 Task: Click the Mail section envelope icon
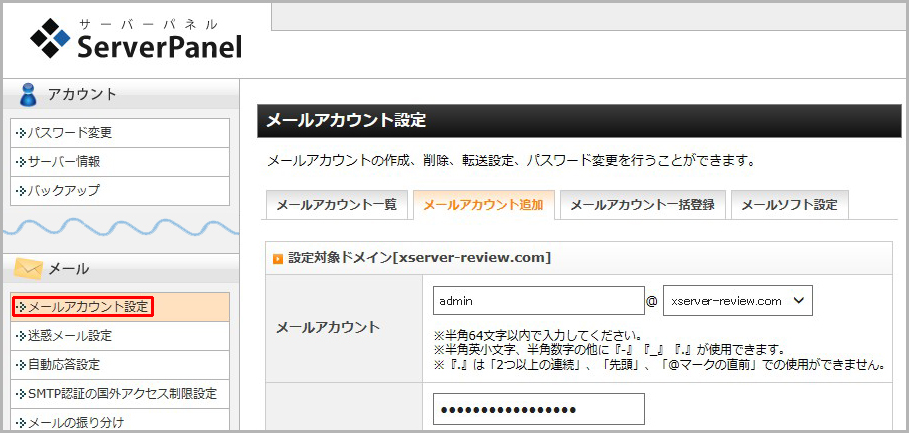(x=29, y=268)
